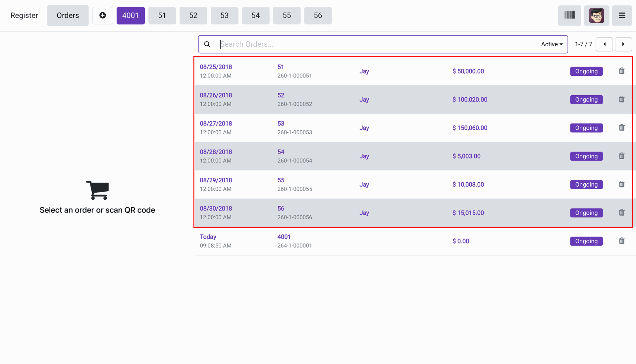Click the $ 0.00 total
Image resolution: width=636 pixels, height=364 pixels.
[461, 241]
